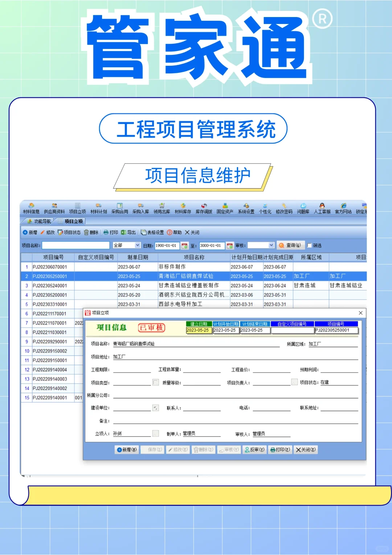Click the end date field 3000-01-01
The image size is (392, 555).
(212, 246)
